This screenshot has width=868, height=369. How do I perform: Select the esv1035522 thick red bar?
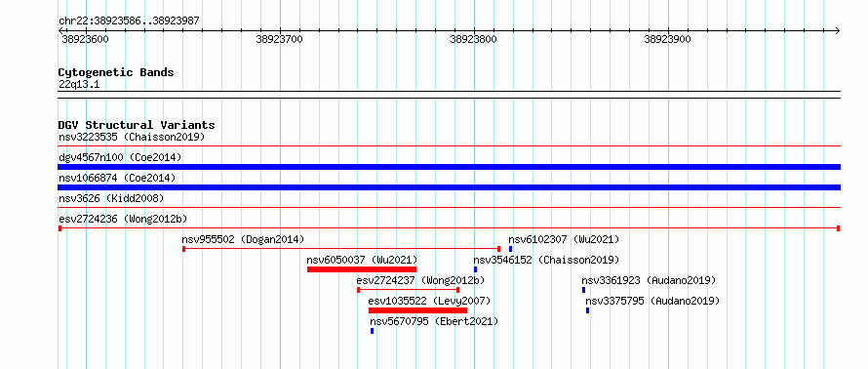click(418, 310)
